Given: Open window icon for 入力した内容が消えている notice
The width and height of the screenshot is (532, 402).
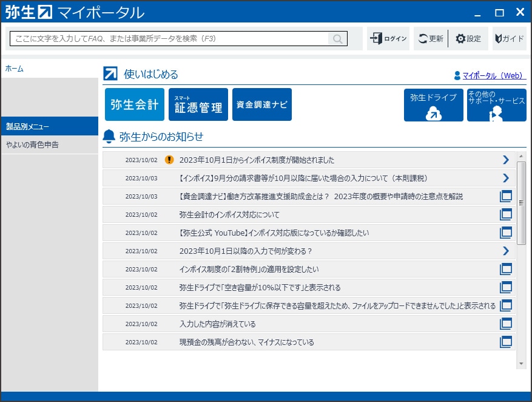Looking at the screenshot, I should coord(505,324).
